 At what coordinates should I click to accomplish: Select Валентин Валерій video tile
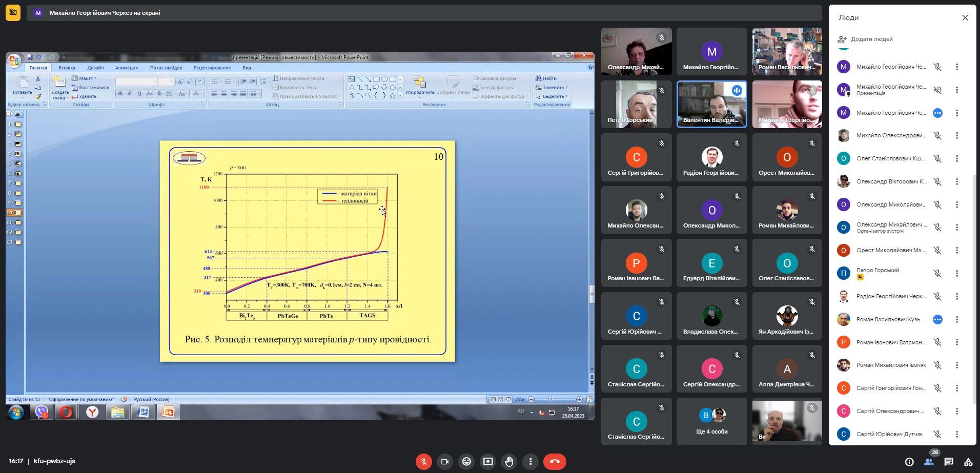click(x=711, y=104)
